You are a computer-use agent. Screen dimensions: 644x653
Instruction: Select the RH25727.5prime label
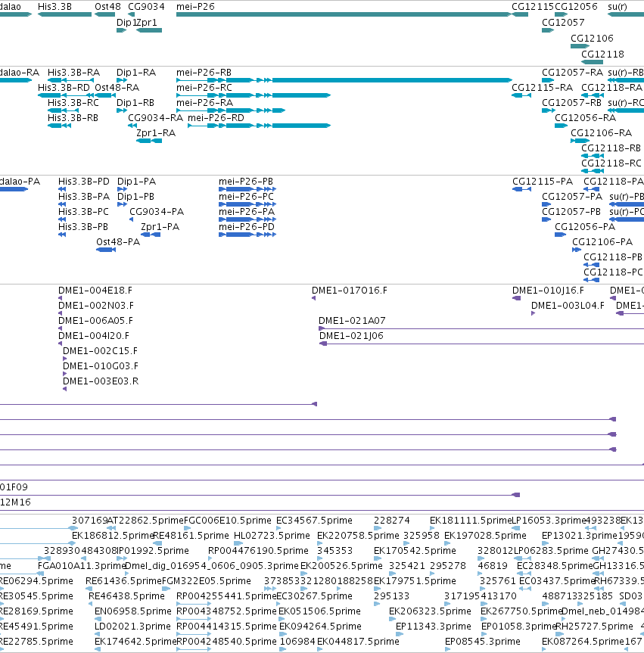pyautogui.click(x=594, y=627)
